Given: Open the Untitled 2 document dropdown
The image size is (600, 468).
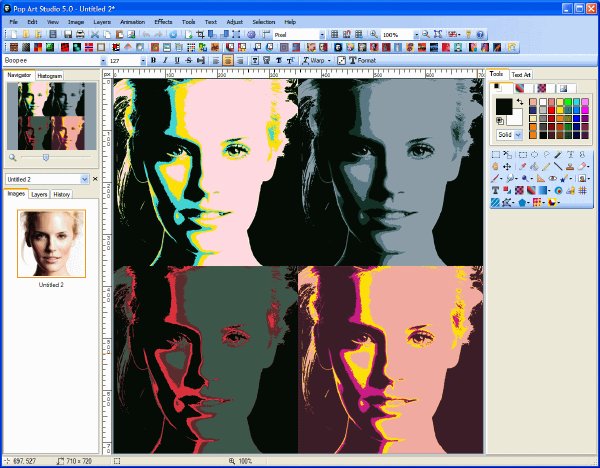Looking at the screenshot, I should [x=84, y=179].
